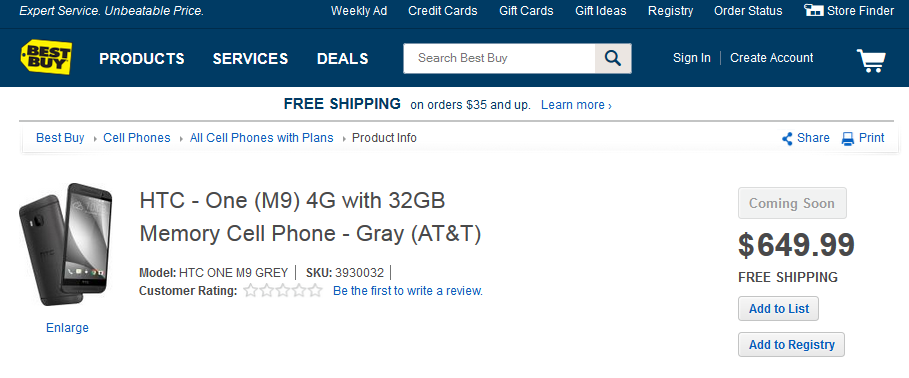Click the Share icon
The width and height of the screenshot is (909, 378).
point(787,139)
